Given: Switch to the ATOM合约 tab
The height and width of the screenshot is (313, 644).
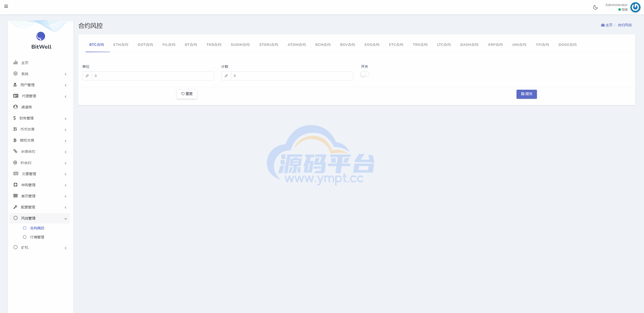Looking at the screenshot, I should (297, 45).
